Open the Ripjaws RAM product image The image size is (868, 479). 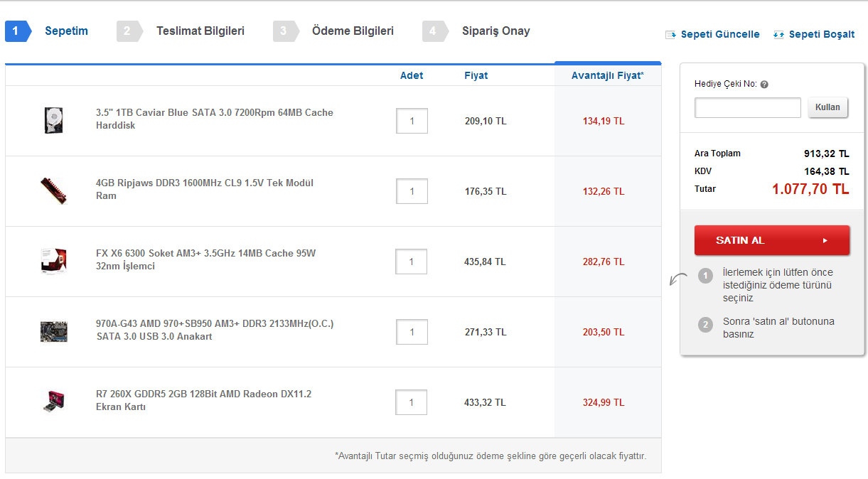coord(54,190)
